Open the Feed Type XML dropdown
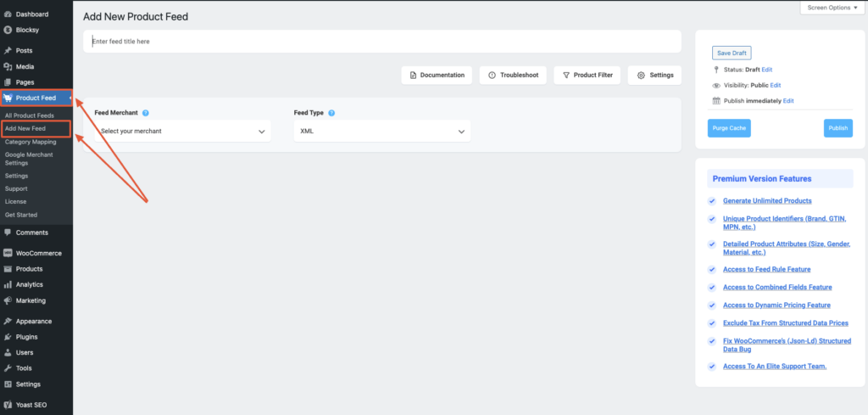The image size is (868, 415). coord(382,132)
